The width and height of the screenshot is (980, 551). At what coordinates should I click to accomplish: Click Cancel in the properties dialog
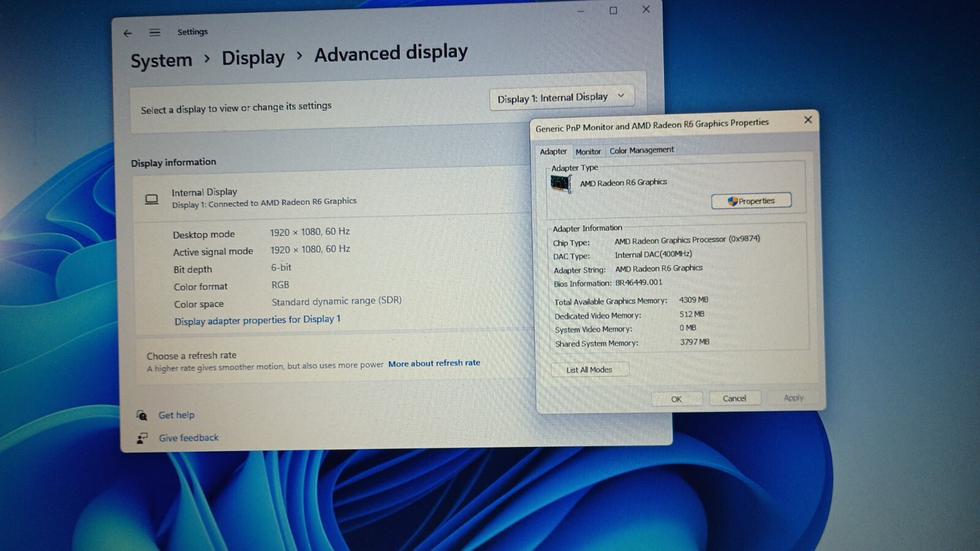point(734,399)
